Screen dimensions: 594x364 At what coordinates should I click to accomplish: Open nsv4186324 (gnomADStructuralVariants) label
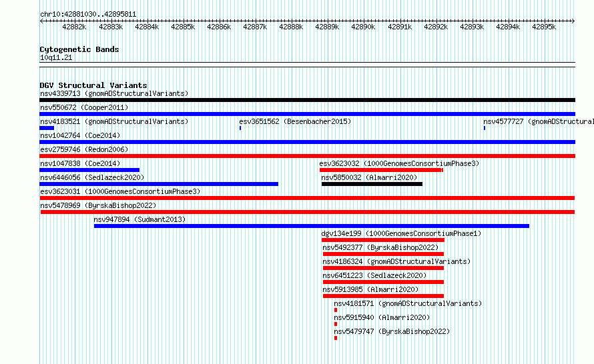(x=396, y=261)
